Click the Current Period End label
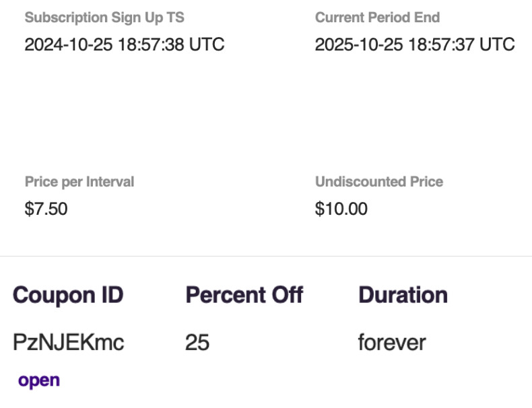 tap(377, 18)
